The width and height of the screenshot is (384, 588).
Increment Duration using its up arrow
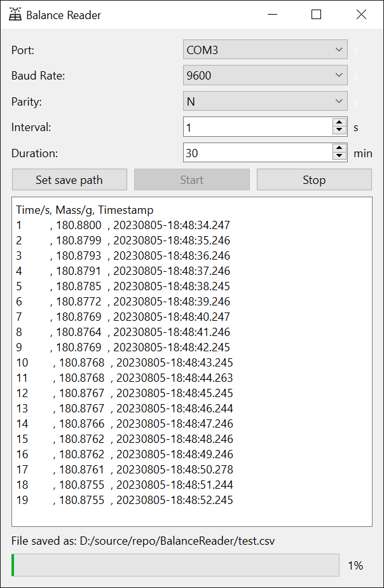coord(339,149)
